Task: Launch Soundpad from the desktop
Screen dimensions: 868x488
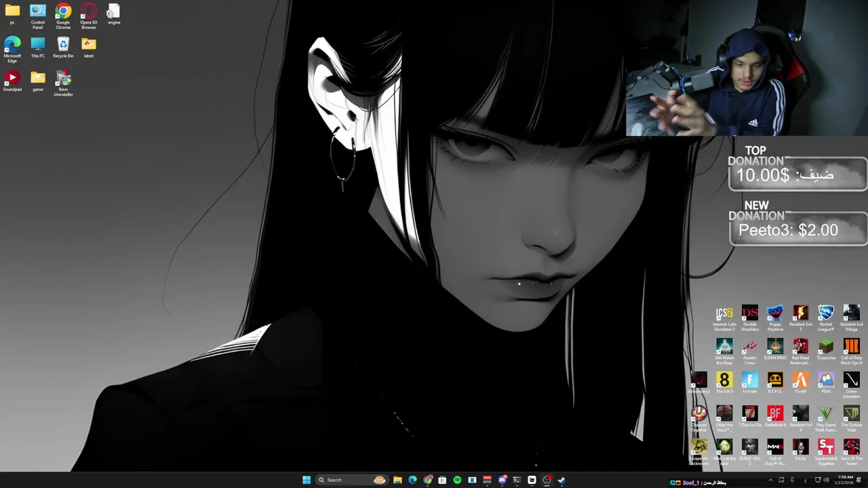Action: point(12,81)
